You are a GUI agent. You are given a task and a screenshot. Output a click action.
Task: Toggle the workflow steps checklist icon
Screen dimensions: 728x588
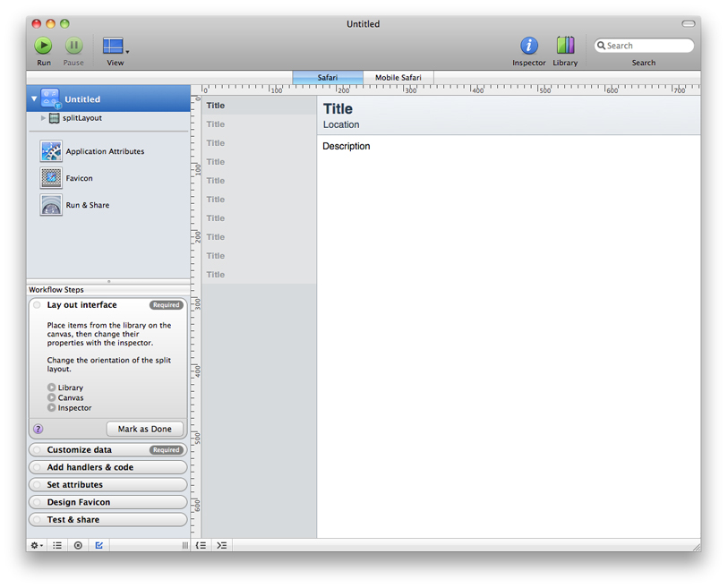[x=99, y=545]
